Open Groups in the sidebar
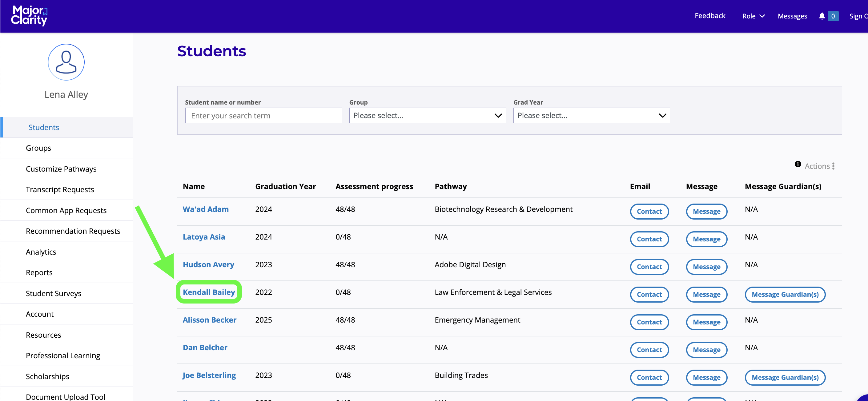This screenshot has height=401, width=868. click(x=66, y=148)
